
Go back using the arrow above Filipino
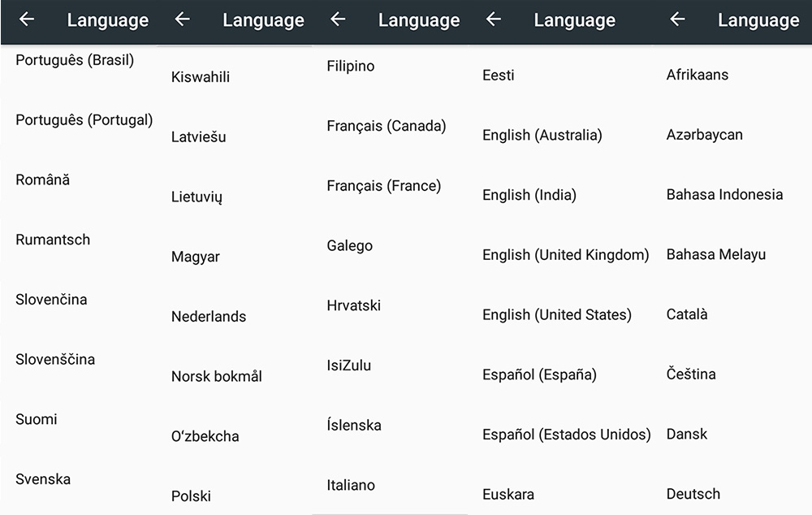pos(339,19)
